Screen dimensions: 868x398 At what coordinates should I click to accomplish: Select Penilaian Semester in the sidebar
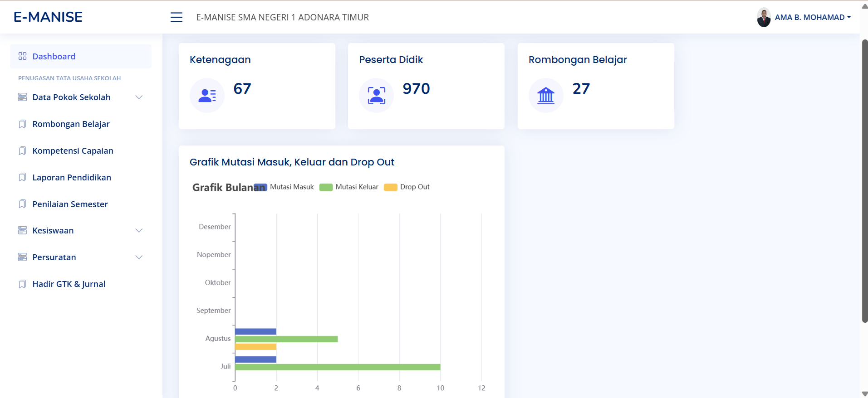pyautogui.click(x=70, y=204)
